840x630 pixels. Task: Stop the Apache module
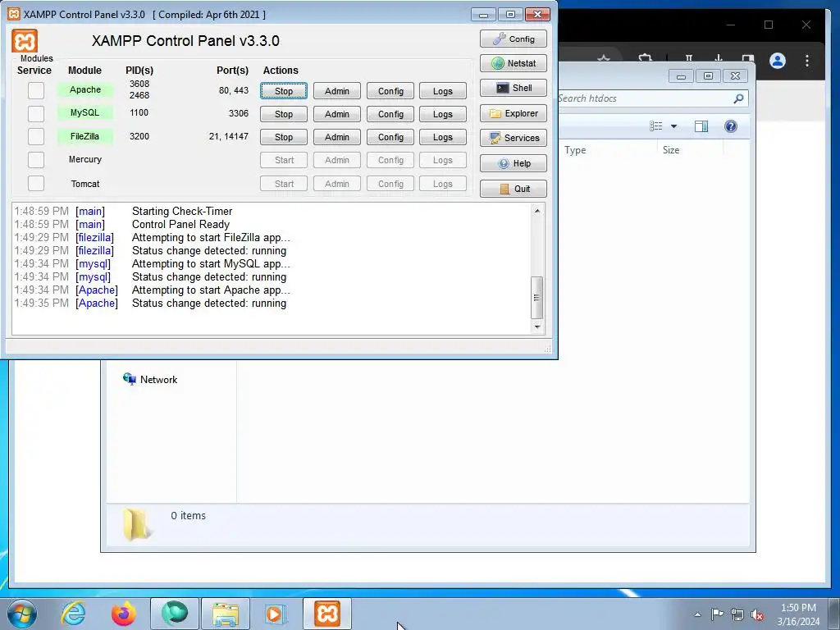click(283, 91)
